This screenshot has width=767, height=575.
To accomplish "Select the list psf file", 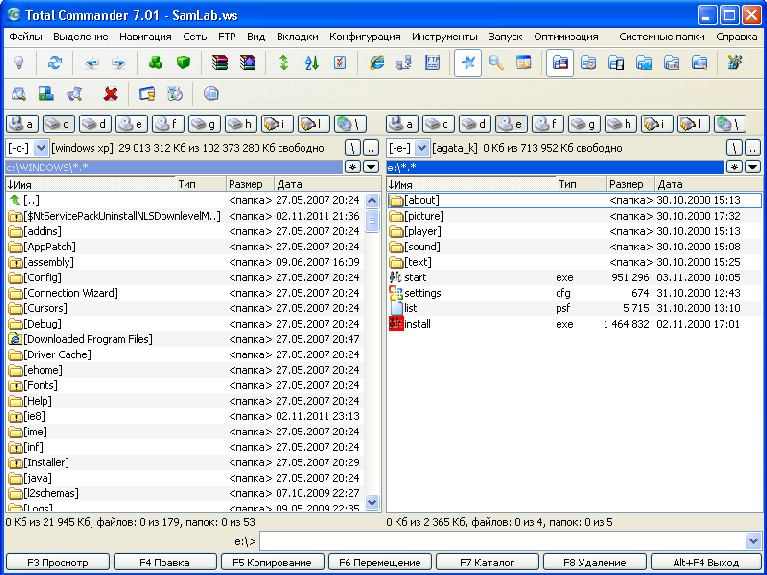I will pos(574,308).
